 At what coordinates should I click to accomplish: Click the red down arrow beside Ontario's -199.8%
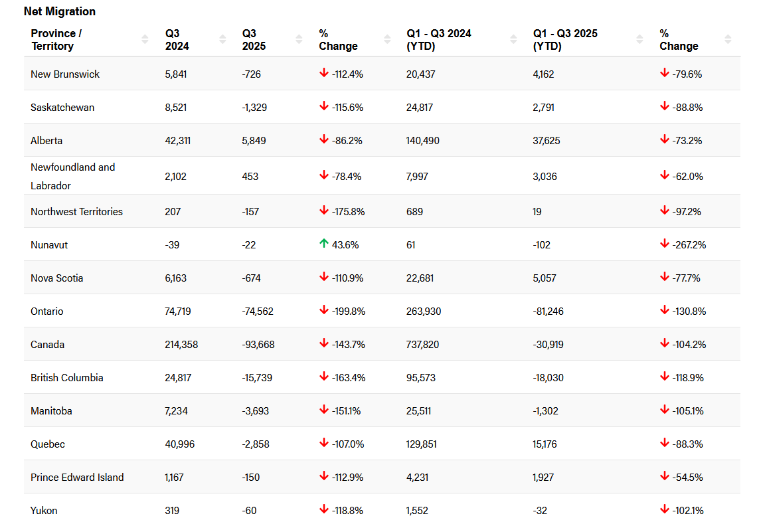[x=325, y=311]
